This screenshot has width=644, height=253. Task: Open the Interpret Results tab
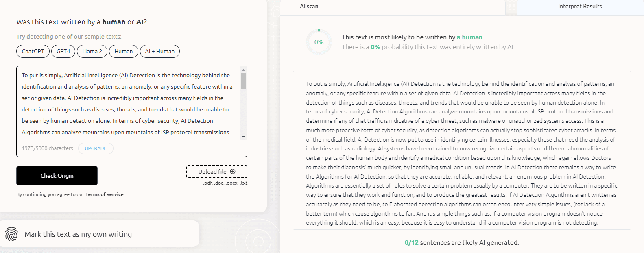point(580,7)
